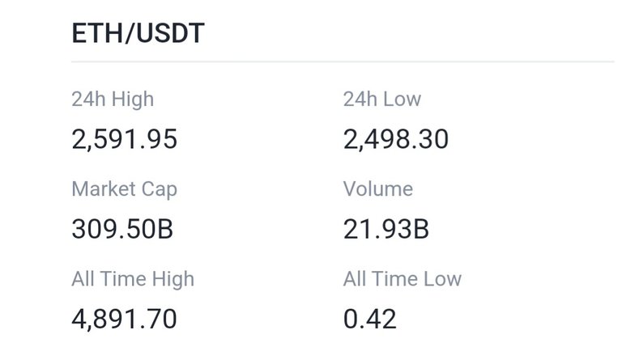Tap the price listed under 24h High
This screenshot has height=364, width=622.
click(x=124, y=139)
